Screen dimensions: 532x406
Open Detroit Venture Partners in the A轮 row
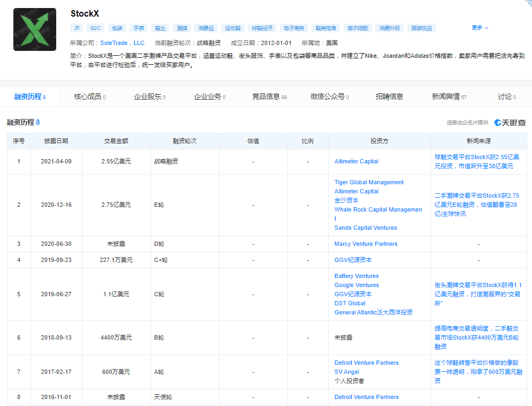pos(367,363)
